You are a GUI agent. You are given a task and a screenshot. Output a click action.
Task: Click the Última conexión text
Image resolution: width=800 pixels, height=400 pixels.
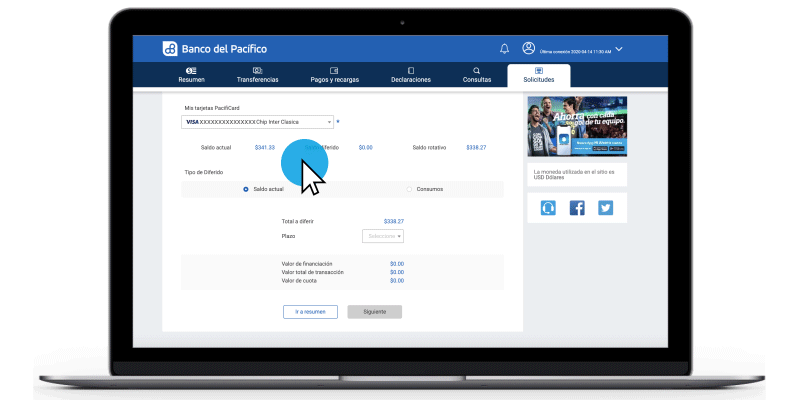(575, 52)
